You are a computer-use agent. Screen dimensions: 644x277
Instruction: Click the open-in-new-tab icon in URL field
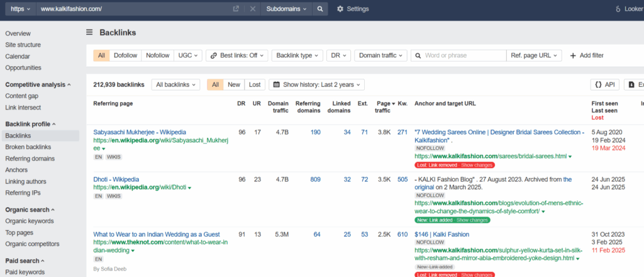236,9
